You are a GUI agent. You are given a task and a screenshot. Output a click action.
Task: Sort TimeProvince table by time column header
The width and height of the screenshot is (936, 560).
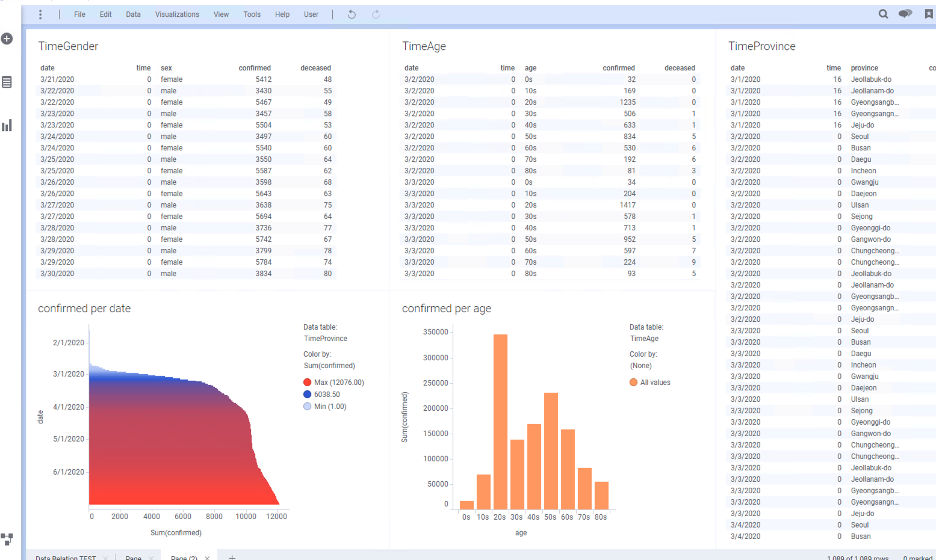pyautogui.click(x=834, y=68)
